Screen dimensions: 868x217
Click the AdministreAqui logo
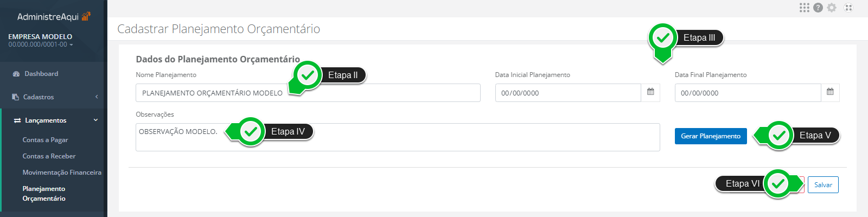click(x=54, y=17)
